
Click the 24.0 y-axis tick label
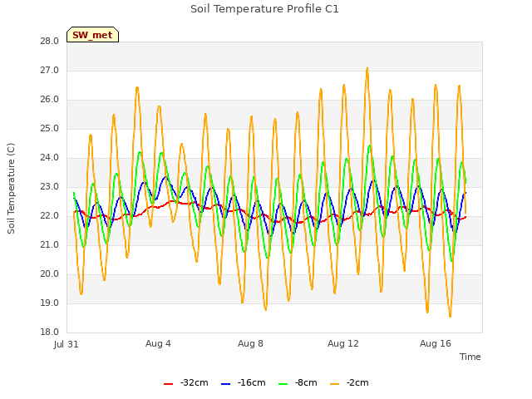50,157
